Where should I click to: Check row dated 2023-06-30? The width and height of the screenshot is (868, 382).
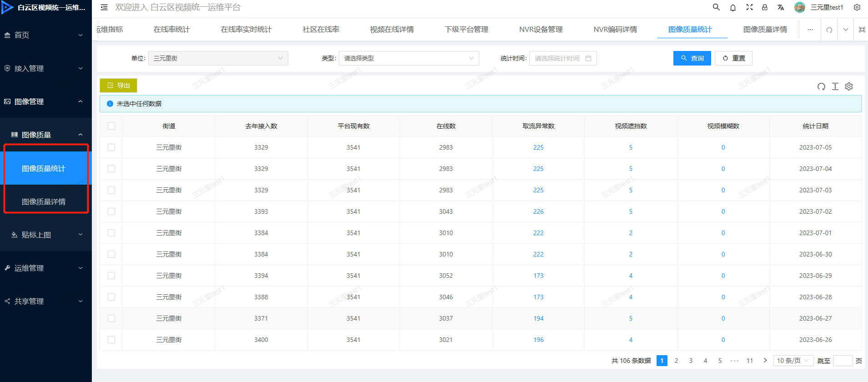tap(111, 254)
